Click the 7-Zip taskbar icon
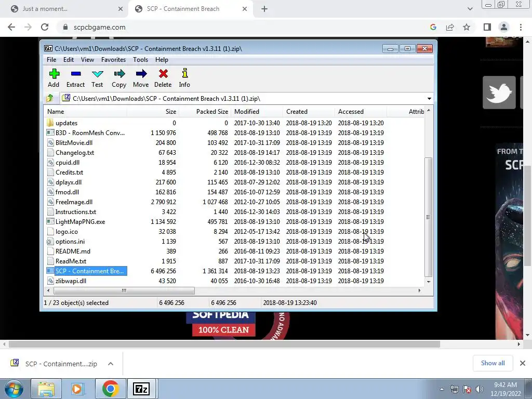532x399 pixels. [x=141, y=389]
